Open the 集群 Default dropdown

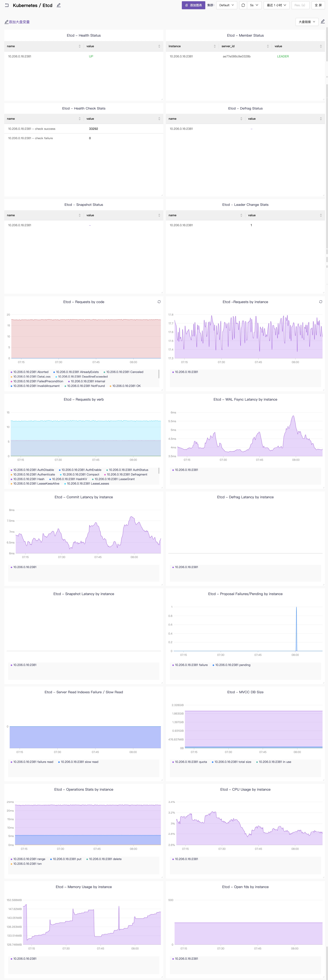(227, 5)
